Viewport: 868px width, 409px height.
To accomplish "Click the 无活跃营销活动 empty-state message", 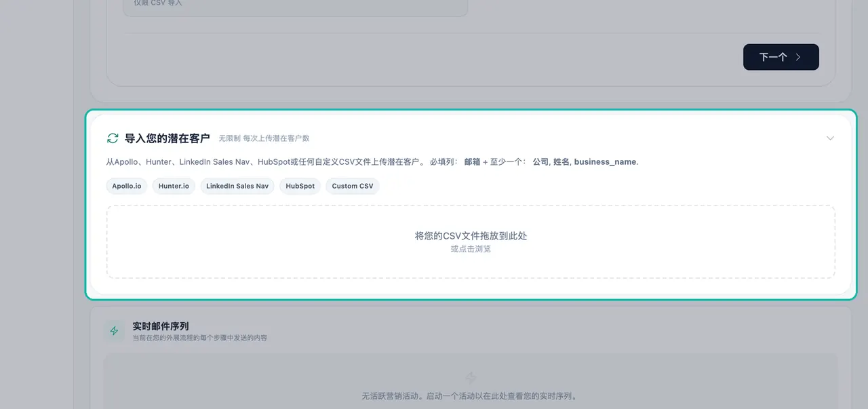I will (471, 396).
